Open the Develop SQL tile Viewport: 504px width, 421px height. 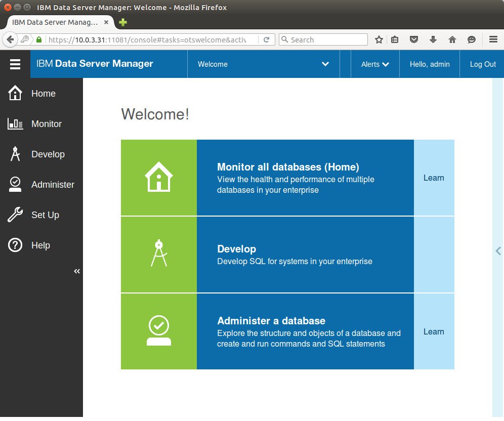(305, 254)
